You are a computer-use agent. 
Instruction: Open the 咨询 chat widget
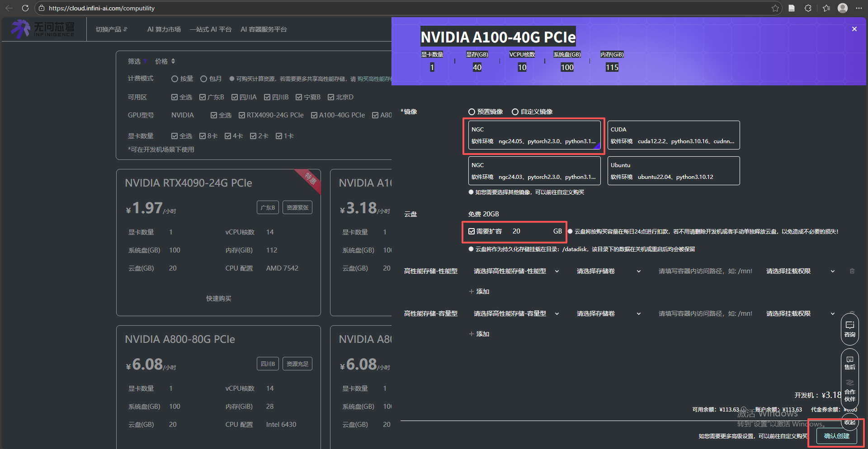pyautogui.click(x=850, y=329)
